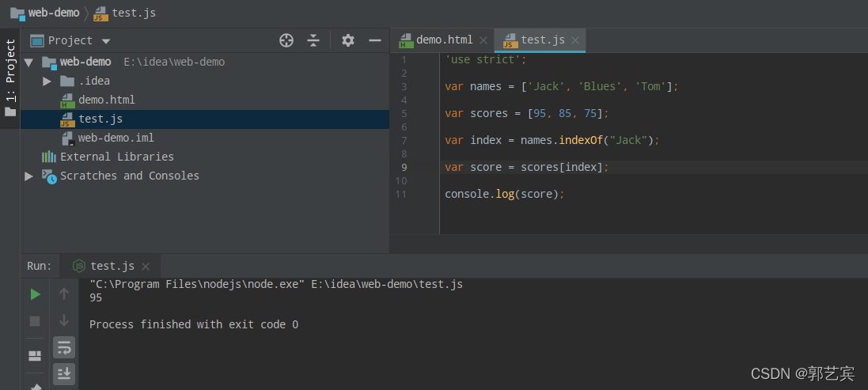Click the names array declaration
Screen dimensions: 868x390
coord(561,87)
